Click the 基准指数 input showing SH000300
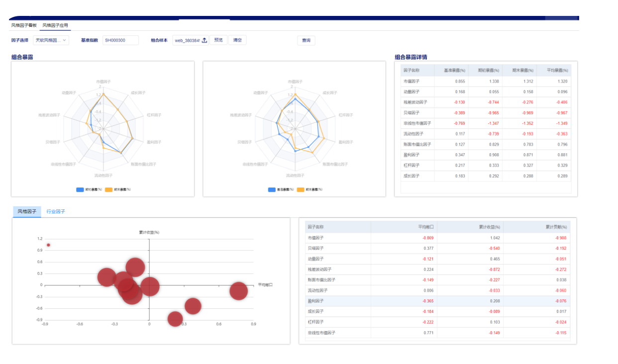Viewport: 618px width, 364px height. coord(120,40)
